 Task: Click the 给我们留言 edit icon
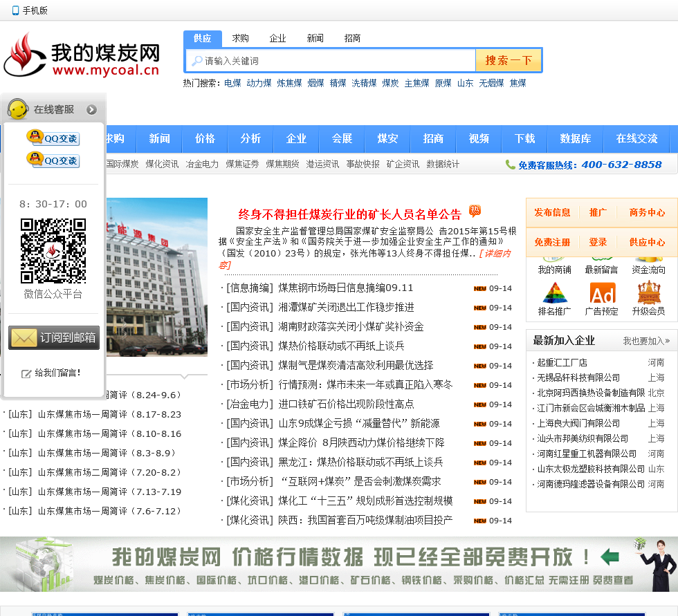pos(26,373)
